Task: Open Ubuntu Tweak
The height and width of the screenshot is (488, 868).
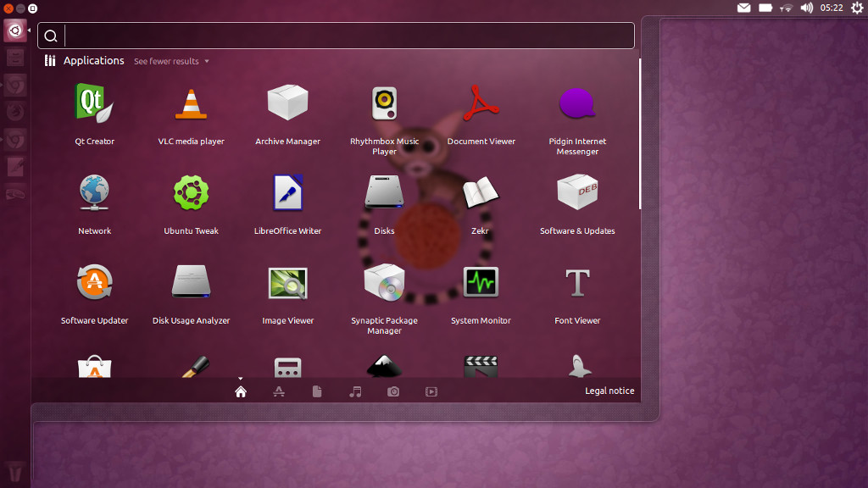Action: (x=191, y=191)
